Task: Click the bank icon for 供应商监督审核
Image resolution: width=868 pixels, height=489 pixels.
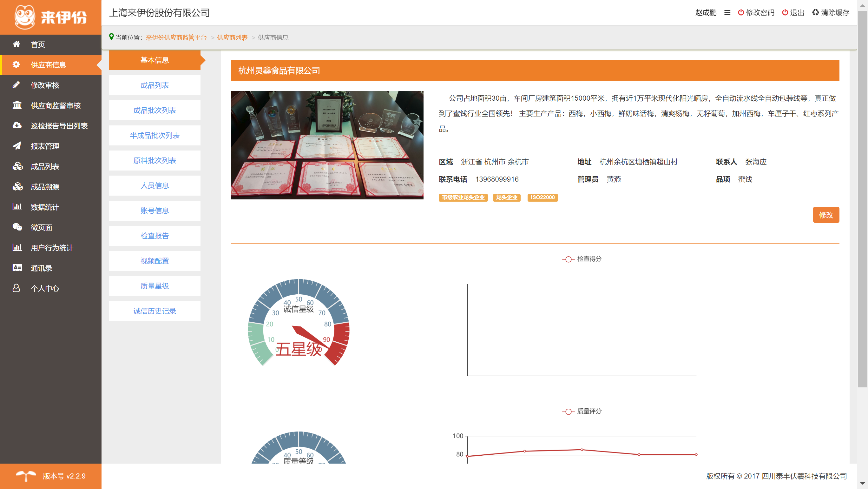Action: (x=17, y=105)
